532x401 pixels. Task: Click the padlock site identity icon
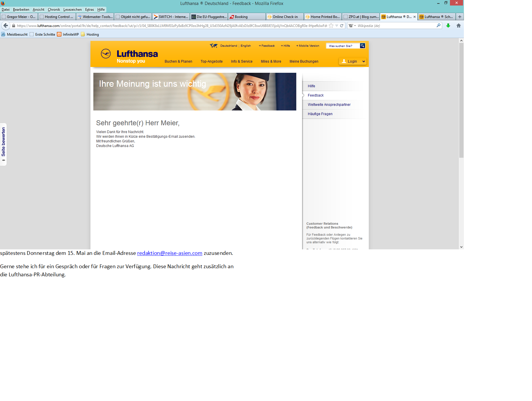coord(14,26)
